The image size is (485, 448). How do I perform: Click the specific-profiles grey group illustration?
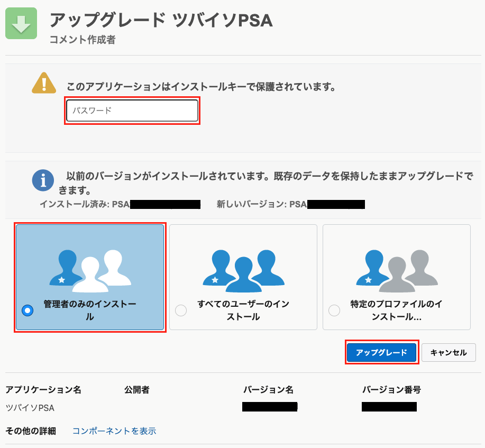coord(397,271)
